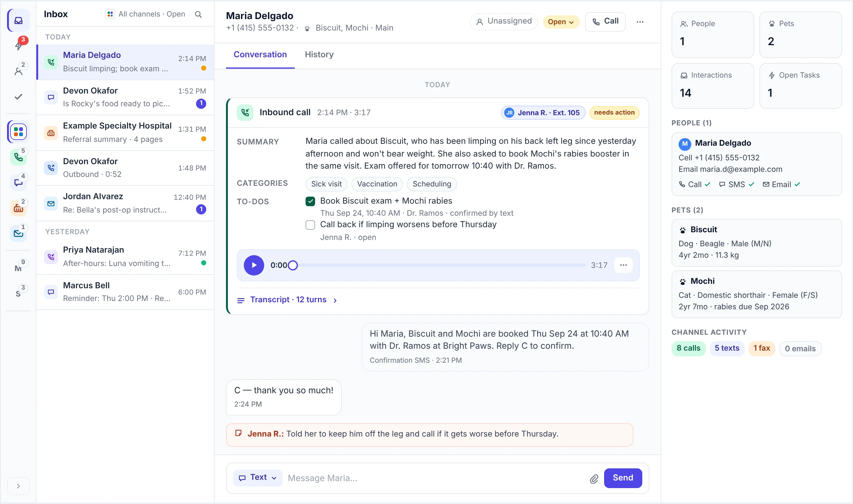Select the S item in sidebar

(x=18, y=293)
